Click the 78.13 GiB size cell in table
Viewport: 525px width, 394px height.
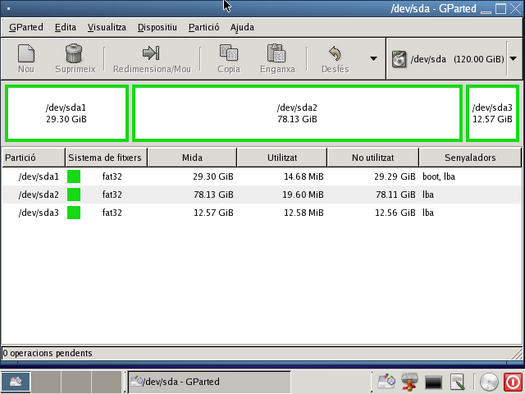click(213, 194)
